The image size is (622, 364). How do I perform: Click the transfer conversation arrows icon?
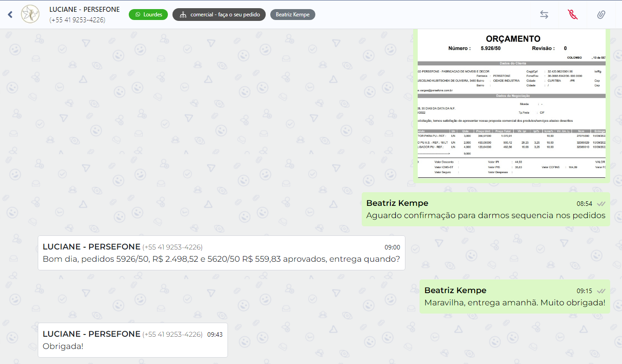click(x=544, y=15)
